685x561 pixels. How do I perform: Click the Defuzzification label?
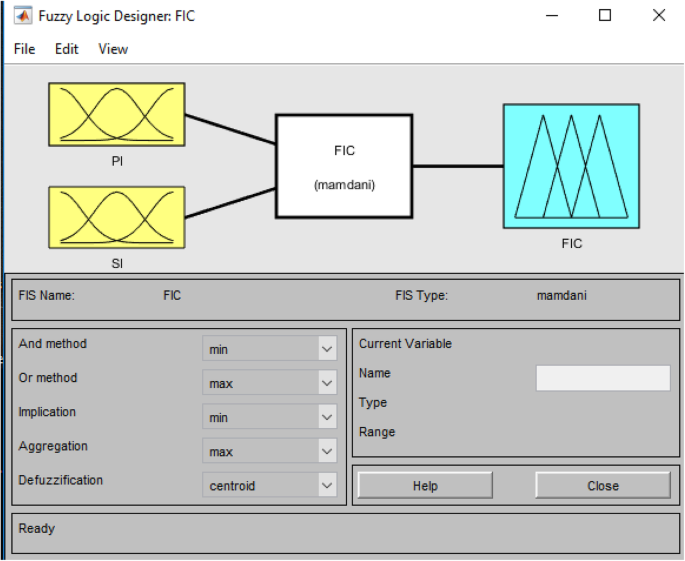[x=60, y=480]
